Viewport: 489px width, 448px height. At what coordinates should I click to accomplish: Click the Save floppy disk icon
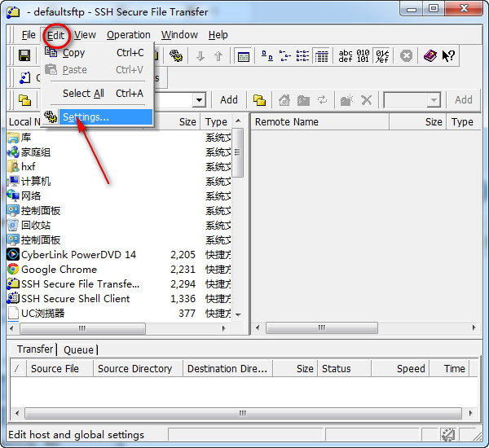(x=24, y=56)
